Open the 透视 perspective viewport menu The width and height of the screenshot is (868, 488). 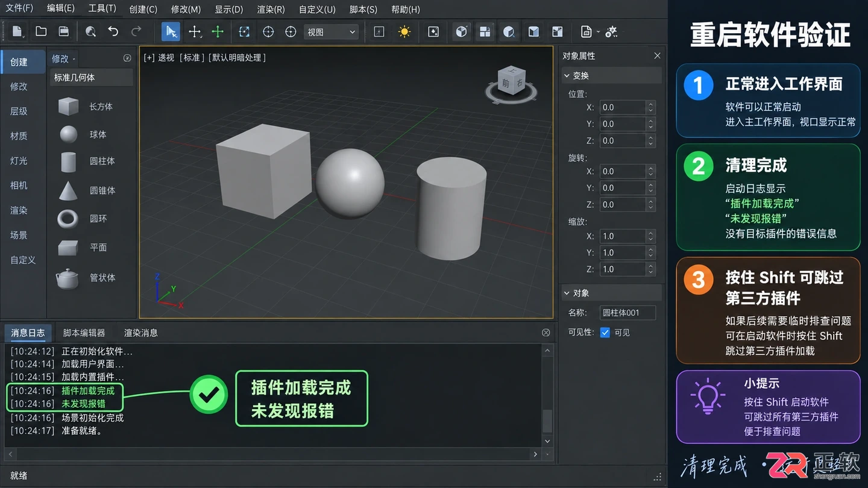tap(166, 58)
